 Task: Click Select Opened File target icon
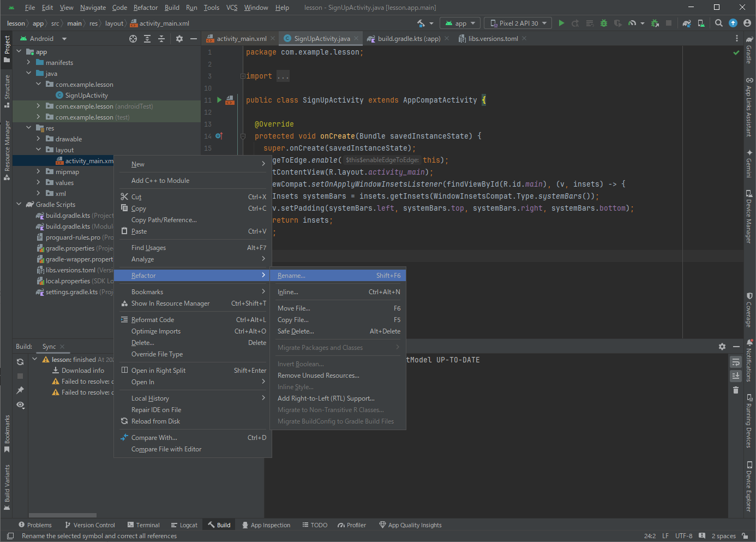click(x=133, y=39)
